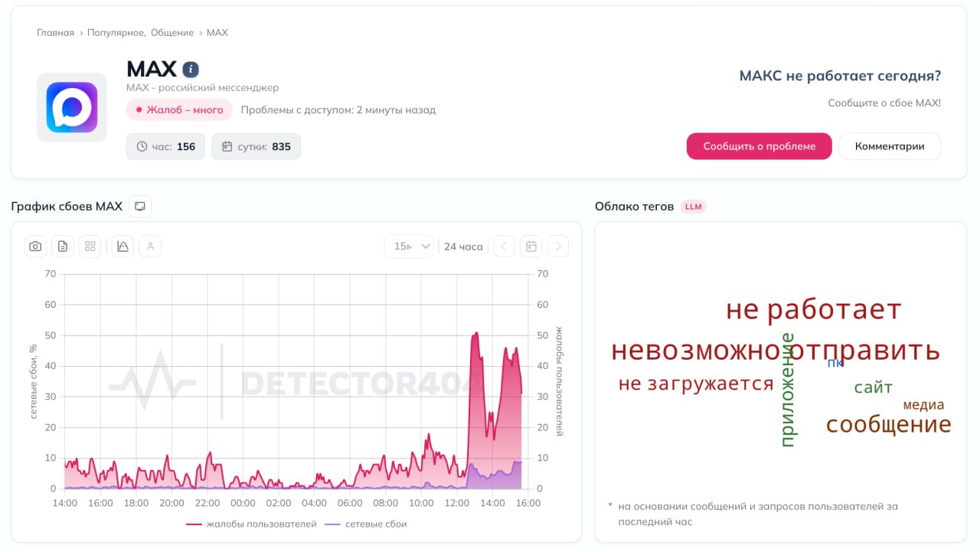Toggle жалобы пользователей series in chart legend
Image resolution: width=980 pixels, height=552 pixels.
point(251,524)
